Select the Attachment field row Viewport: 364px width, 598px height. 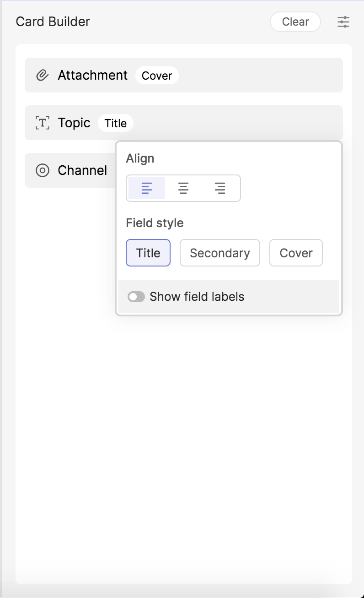pos(256,75)
